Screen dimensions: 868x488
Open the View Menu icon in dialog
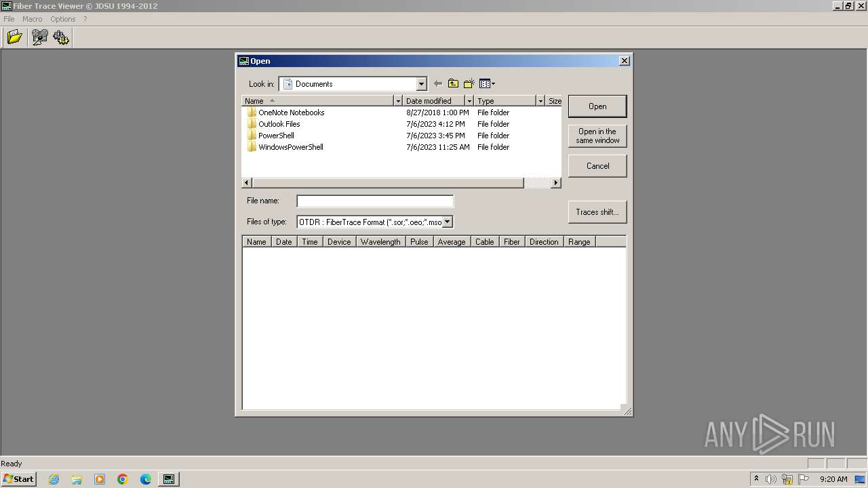[x=487, y=83]
